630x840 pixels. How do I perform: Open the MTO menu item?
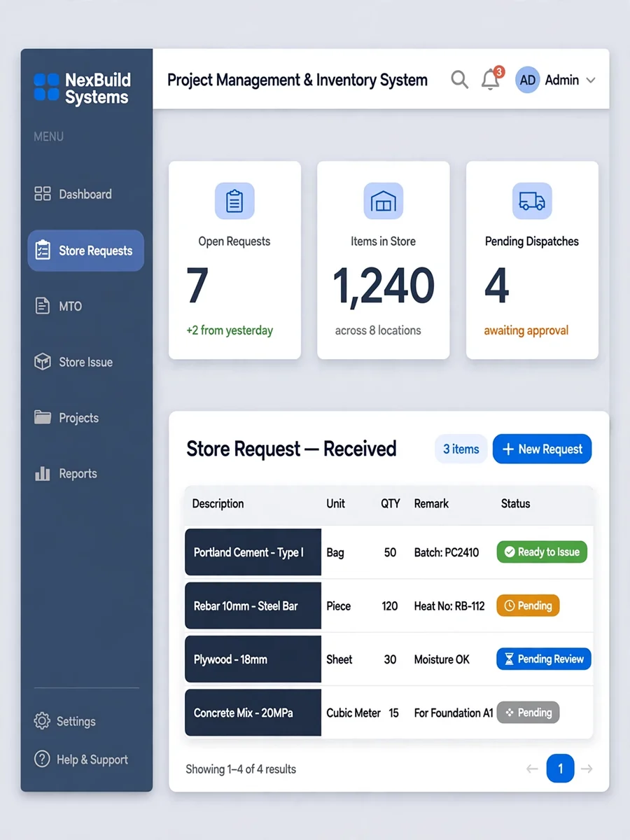(x=85, y=306)
